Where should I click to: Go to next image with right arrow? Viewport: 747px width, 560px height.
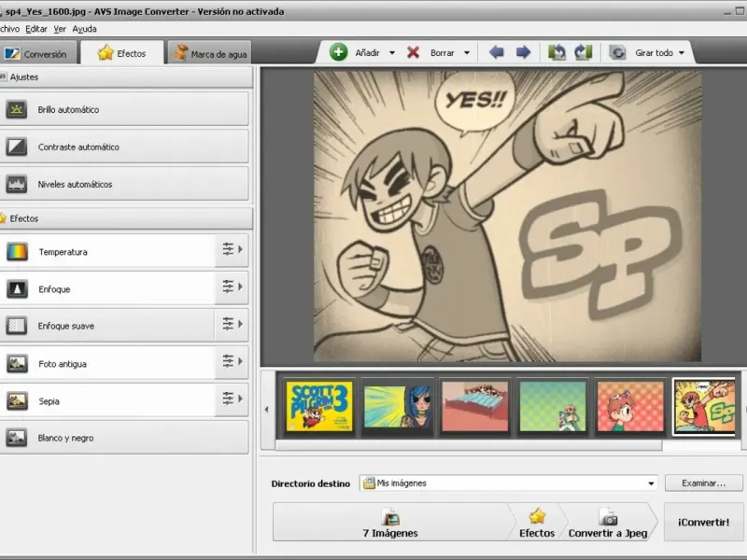(x=523, y=52)
